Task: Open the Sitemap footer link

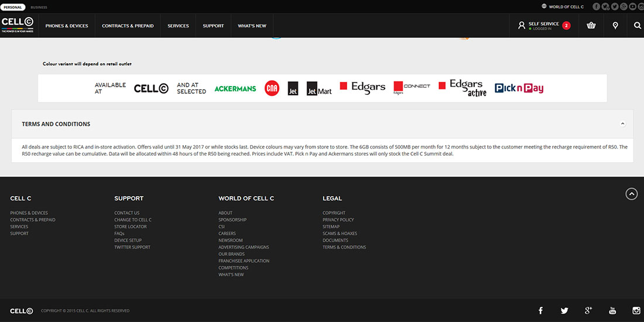Action: coord(331,227)
